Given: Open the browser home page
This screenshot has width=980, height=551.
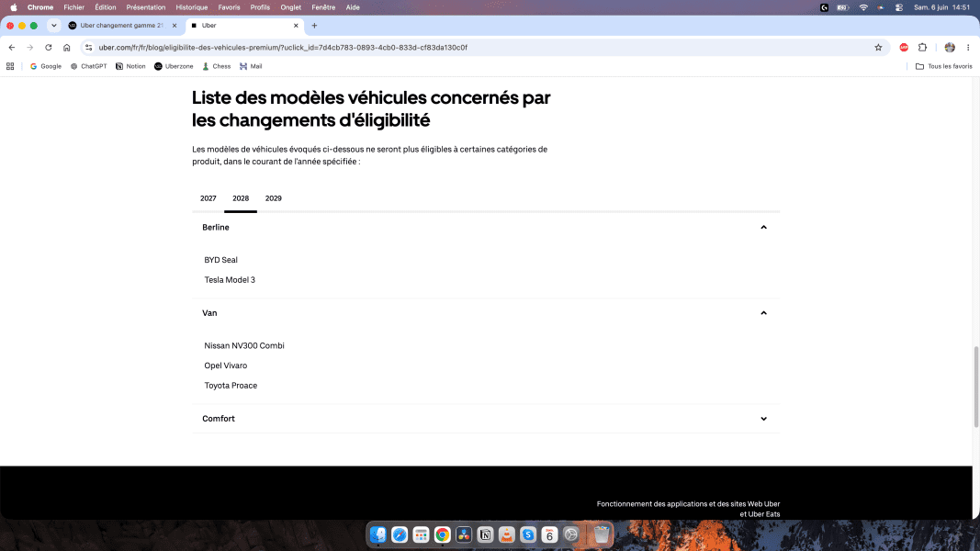Looking at the screenshot, I should click(67, 48).
